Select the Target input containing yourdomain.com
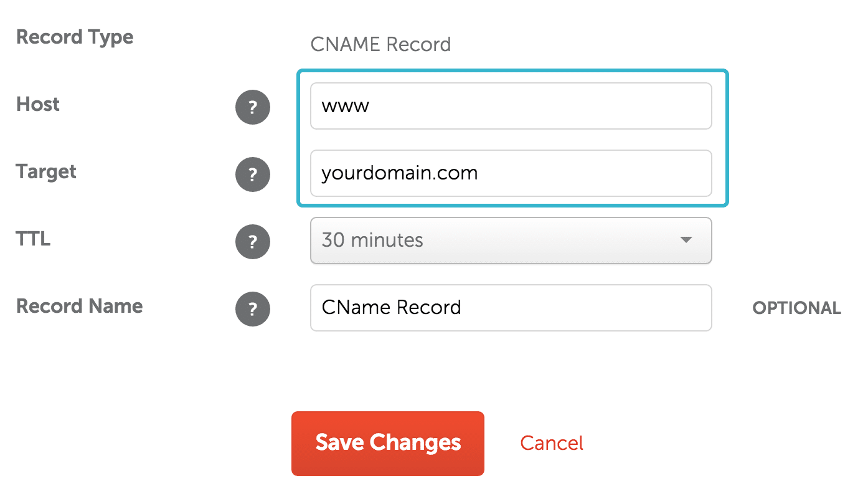868x496 pixels. click(x=511, y=173)
